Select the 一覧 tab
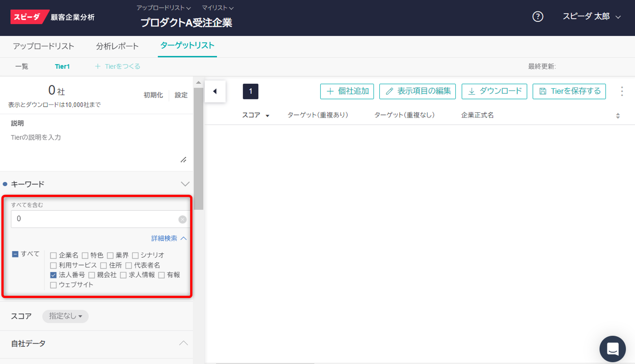635x364 pixels. click(x=22, y=66)
